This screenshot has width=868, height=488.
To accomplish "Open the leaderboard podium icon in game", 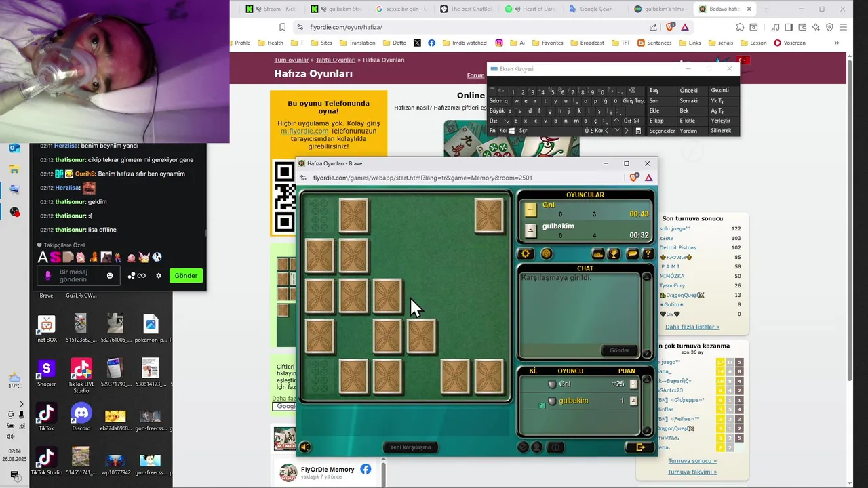I will point(598,254).
